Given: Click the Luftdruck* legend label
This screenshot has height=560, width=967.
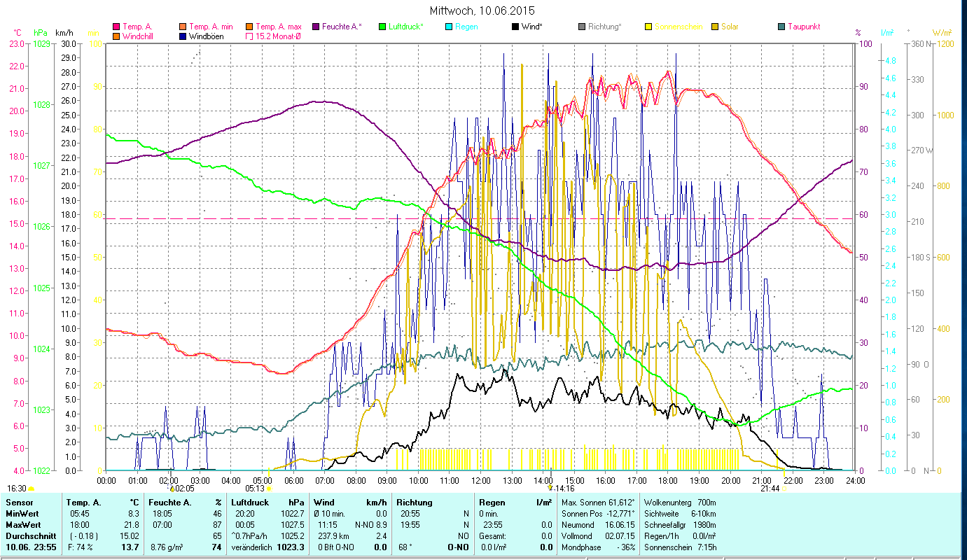Looking at the screenshot, I should [408, 27].
